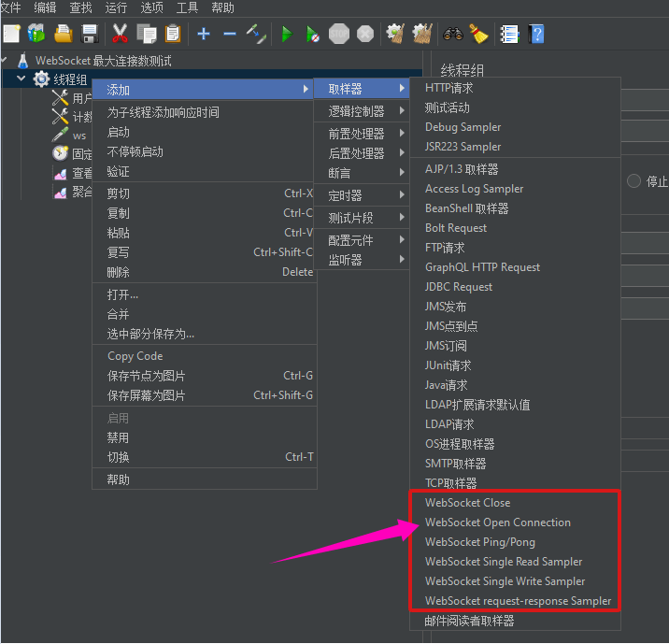Click the Start test green play icon
The image size is (669, 644).
(287, 35)
